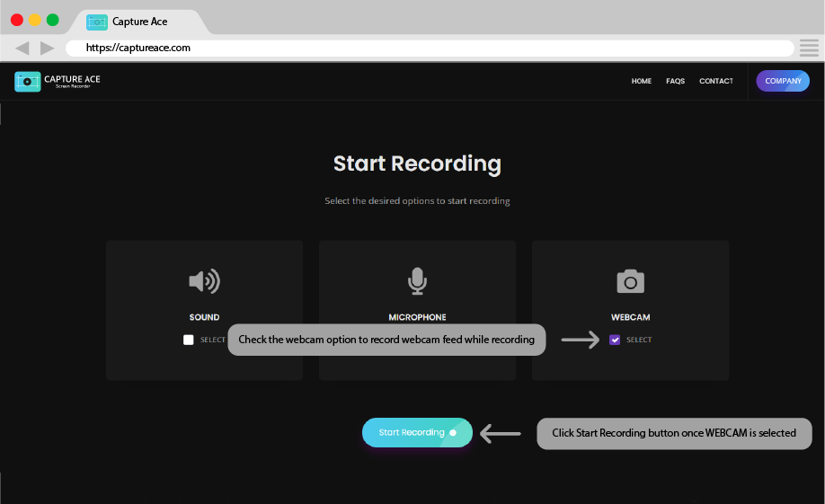825x504 pixels.
Task: Click the Webcam camera icon
Action: click(630, 281)
